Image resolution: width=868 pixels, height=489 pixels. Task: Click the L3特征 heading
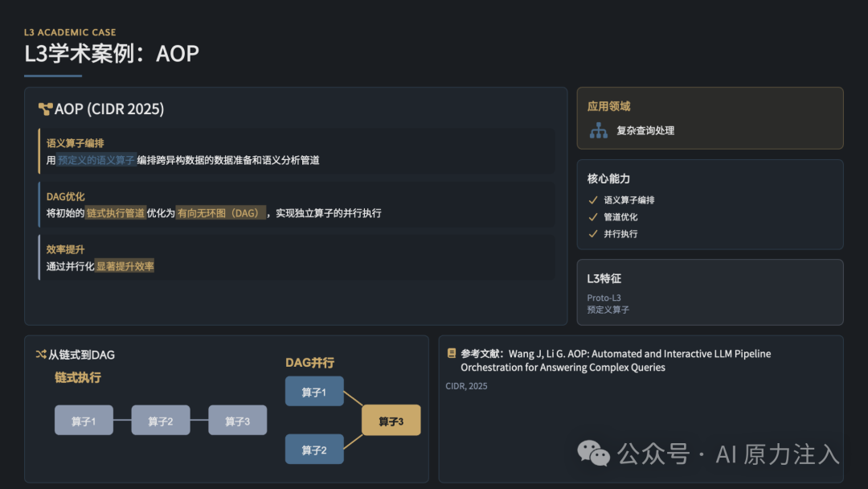click(604, 278)
